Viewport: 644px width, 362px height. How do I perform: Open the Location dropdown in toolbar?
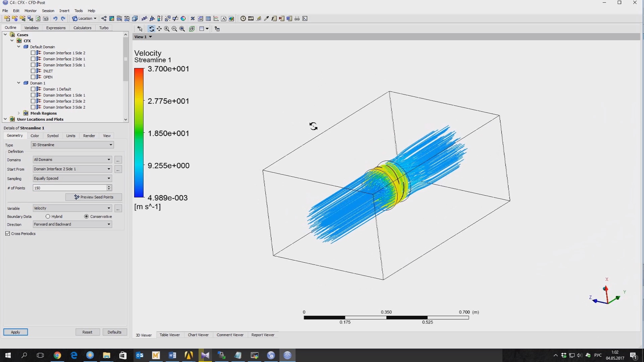(85, 18)
